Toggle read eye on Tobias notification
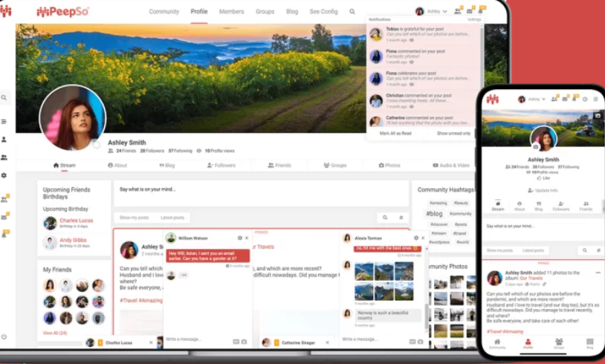Image resolution: width=605 pixels, height=364 pixels. (411, 40)
